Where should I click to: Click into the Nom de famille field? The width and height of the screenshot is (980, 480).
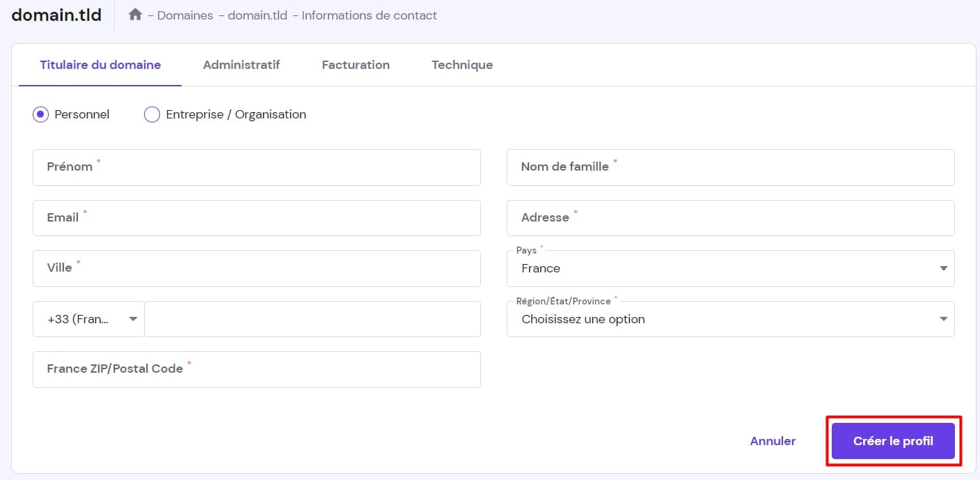click(x=730, y=167)
